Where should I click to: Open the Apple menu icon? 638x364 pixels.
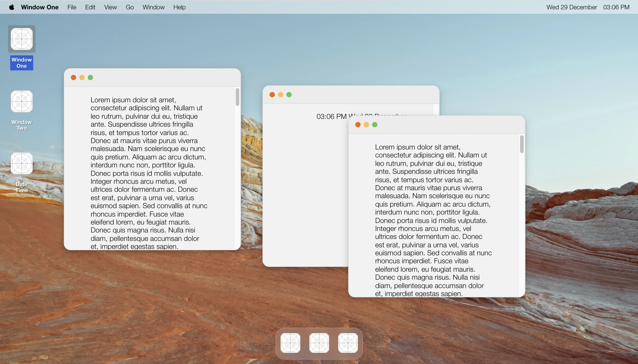12,7
